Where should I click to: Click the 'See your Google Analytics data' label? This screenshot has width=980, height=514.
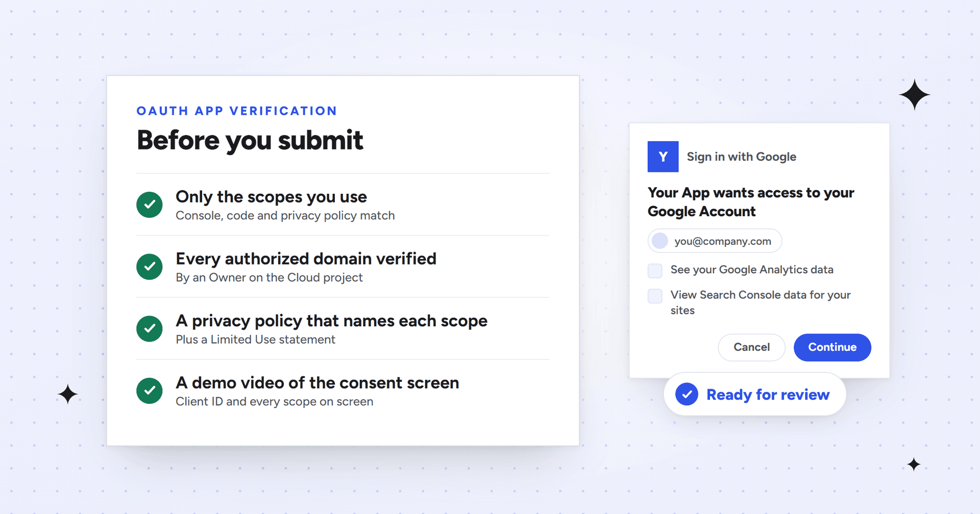point(752,270)
